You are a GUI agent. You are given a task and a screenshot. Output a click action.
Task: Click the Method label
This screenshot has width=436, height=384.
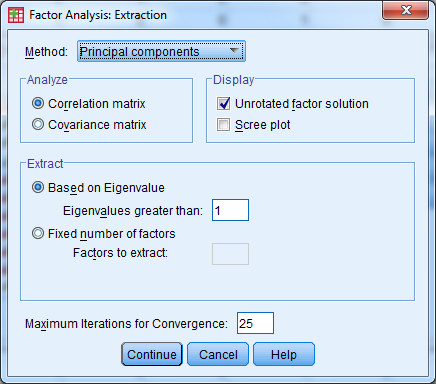[46, 52]
